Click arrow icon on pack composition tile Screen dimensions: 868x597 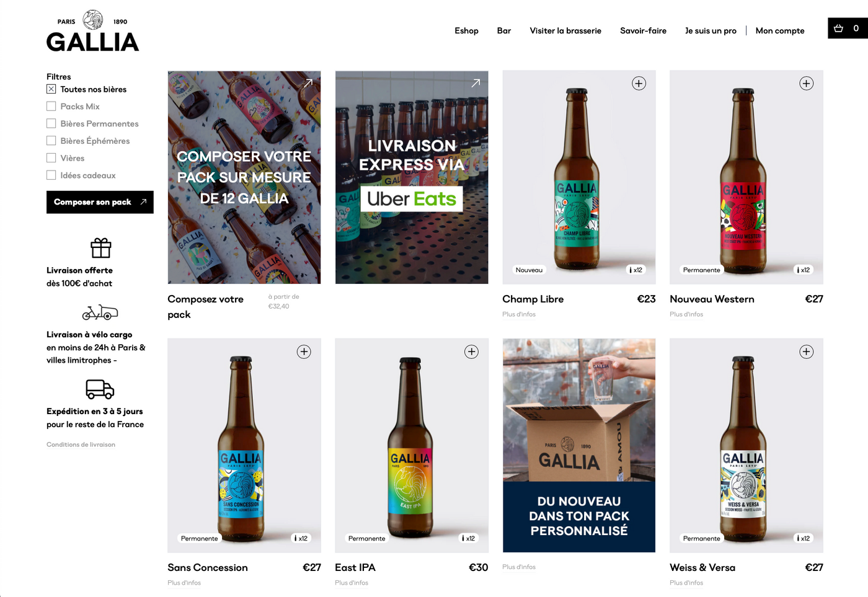tap(308, 83)
